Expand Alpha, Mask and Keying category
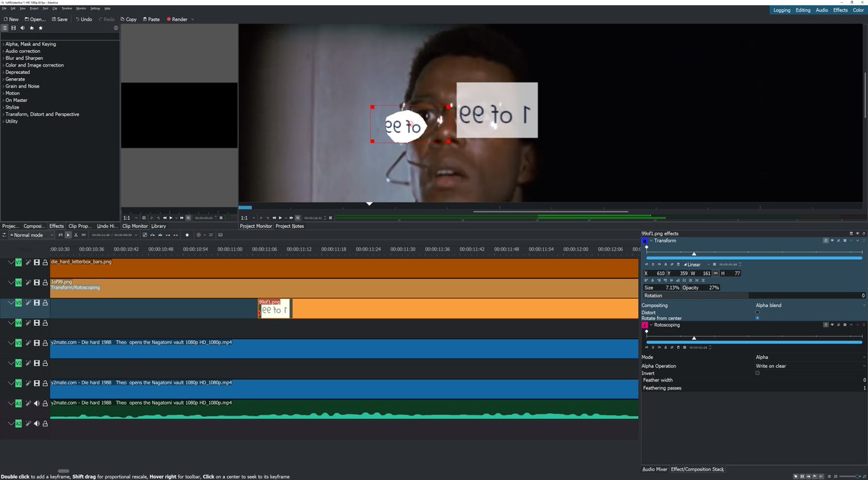This screenshot has width=868, height=480. pyautogui.click(x=3, y=44)
